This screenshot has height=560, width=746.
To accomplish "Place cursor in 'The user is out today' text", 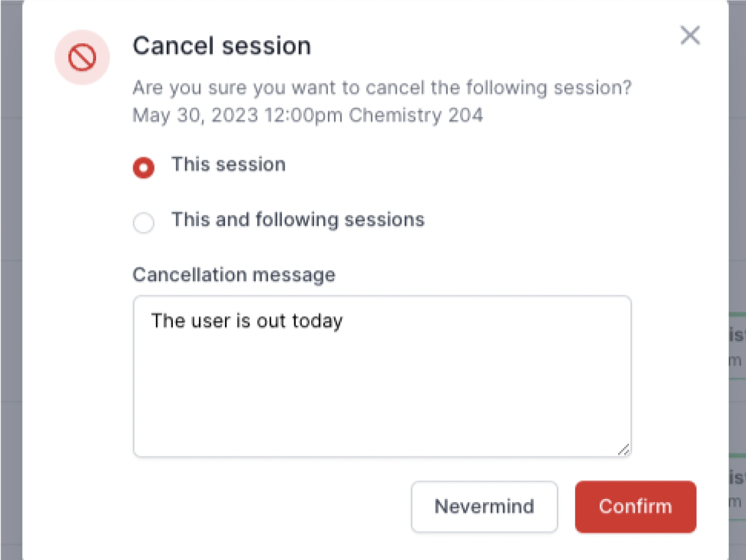I will (x=247, y=320).
